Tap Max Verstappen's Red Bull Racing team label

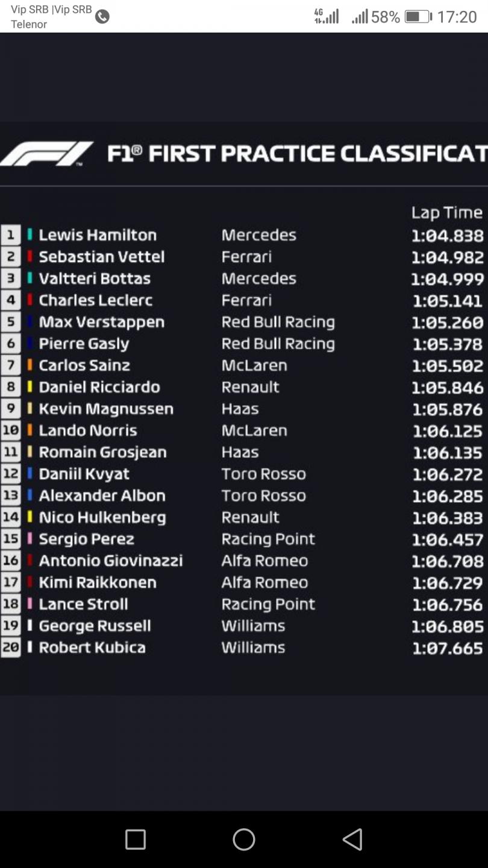(278, 322)
